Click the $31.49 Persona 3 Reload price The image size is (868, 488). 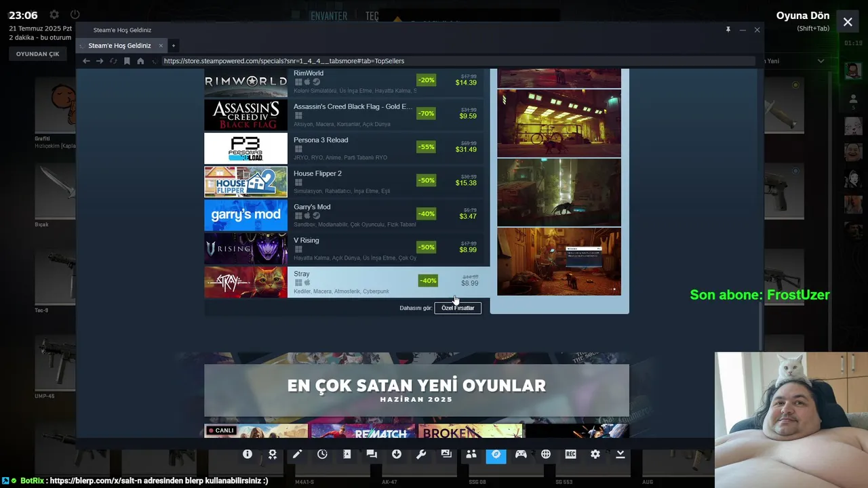pyautogui.click(x=466, y=149)
